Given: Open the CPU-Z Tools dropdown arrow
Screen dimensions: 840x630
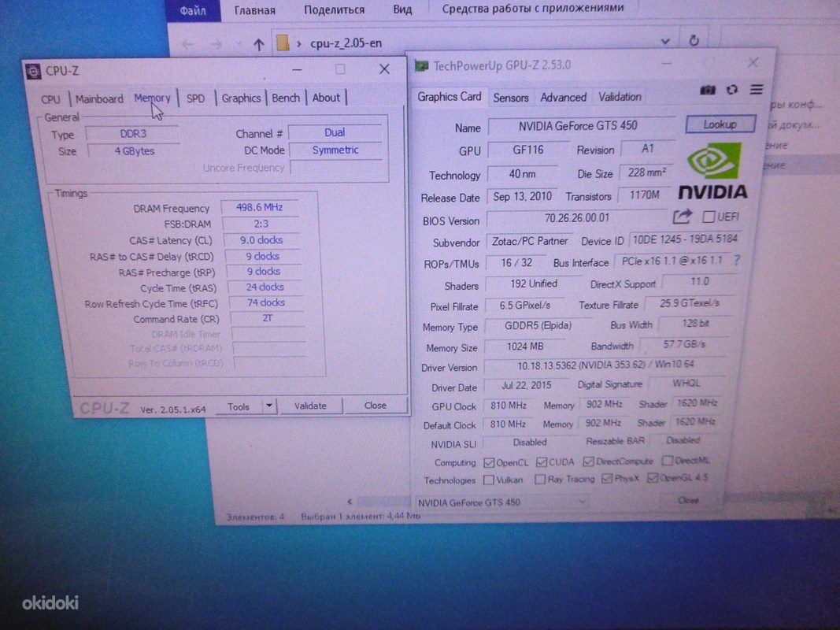Looking at the screenshot, I should 269,406.
